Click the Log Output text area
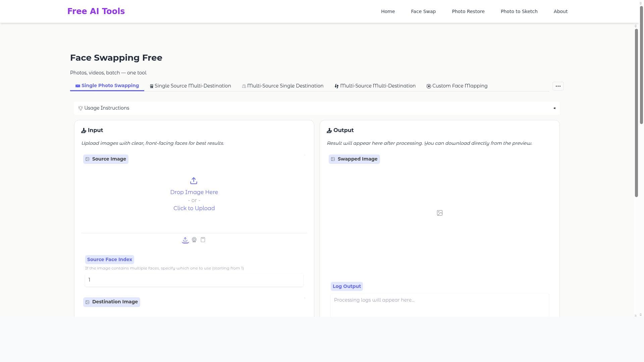Viewport: 644px width, 362px height. pos(439,305)
